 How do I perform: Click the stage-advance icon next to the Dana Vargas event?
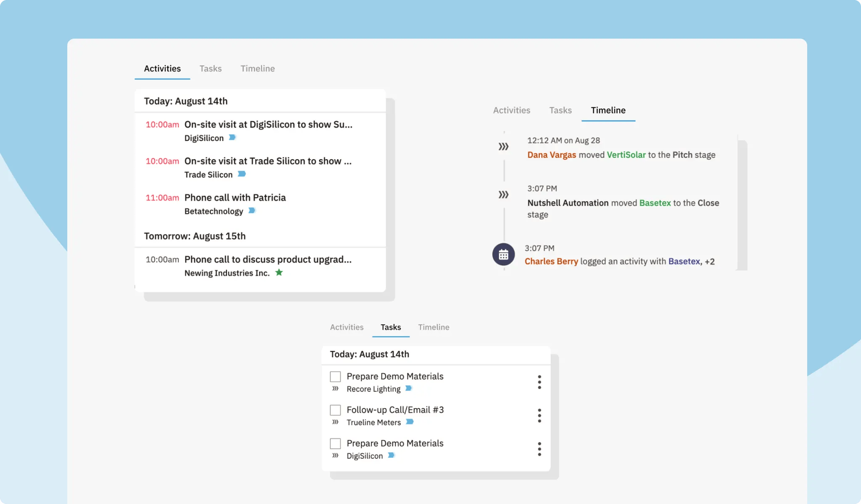503,147
